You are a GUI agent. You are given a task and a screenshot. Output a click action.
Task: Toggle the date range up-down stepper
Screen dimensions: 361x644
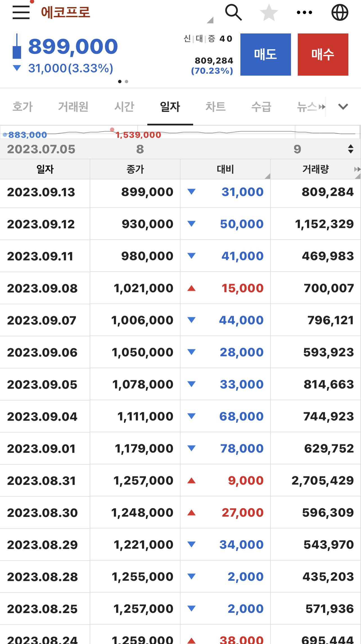click(x=351, y=149)
